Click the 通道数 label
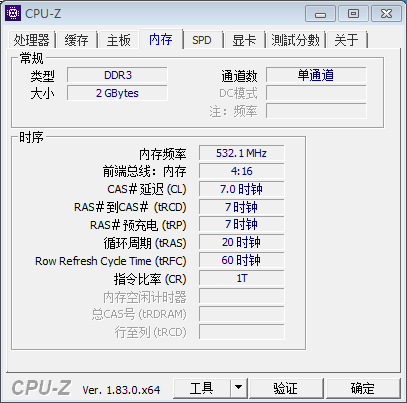Viewport: 407px width, 403px height. 239,76
